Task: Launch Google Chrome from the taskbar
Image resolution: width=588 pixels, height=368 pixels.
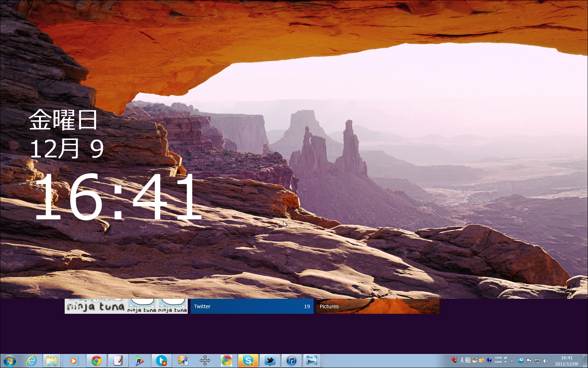Action: click(x=96, y=361)
